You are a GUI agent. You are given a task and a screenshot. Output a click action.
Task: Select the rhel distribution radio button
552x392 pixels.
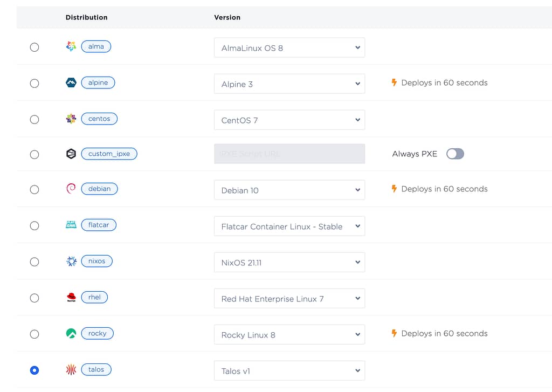(34, 298)
